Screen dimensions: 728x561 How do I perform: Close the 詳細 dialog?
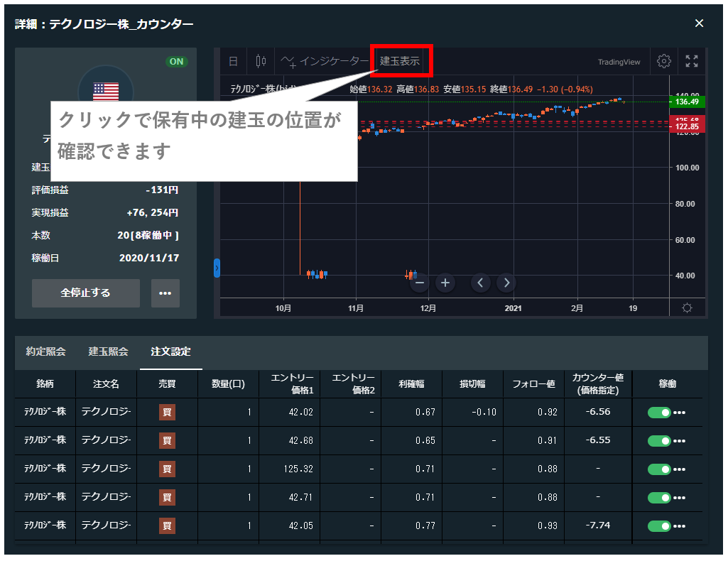[699, 23]
